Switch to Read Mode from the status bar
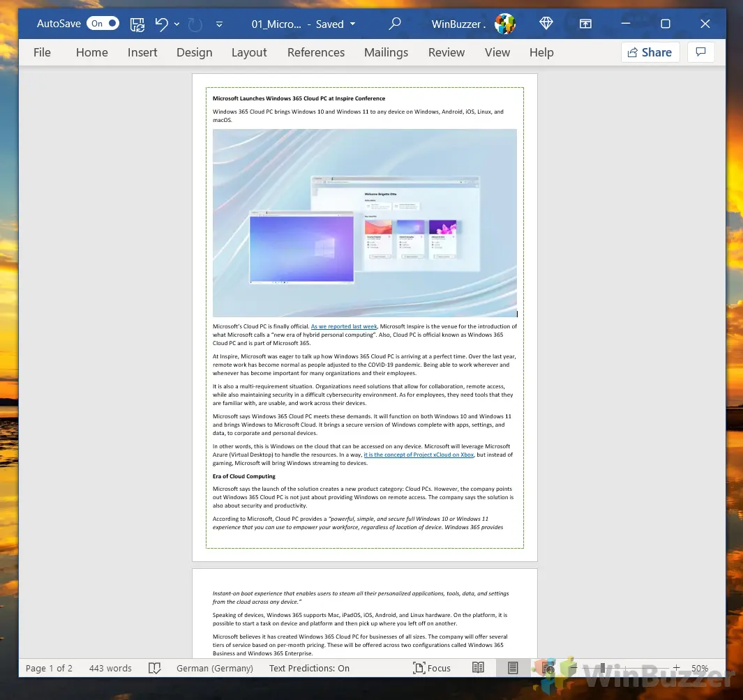The width and height of the screenshot is (743, 700). [x=478, y=668]
